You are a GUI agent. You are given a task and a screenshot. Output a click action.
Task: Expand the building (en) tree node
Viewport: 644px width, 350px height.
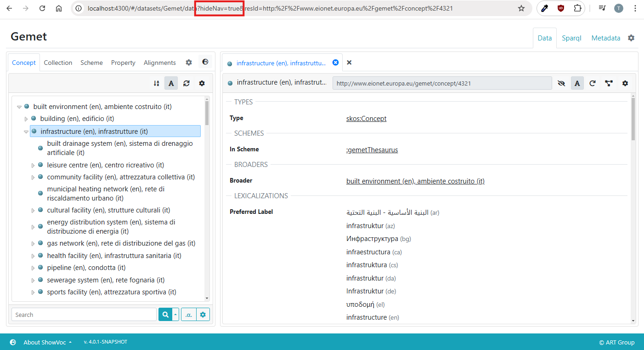(x=26, y=119)
